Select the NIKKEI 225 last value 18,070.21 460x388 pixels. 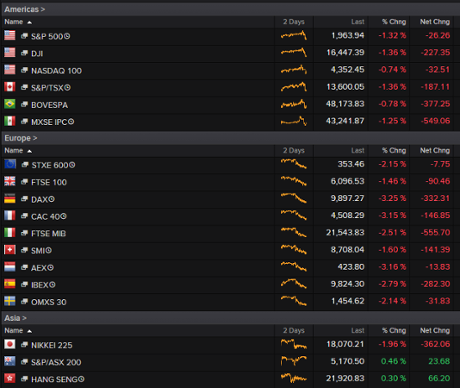(x=345, y=344)
